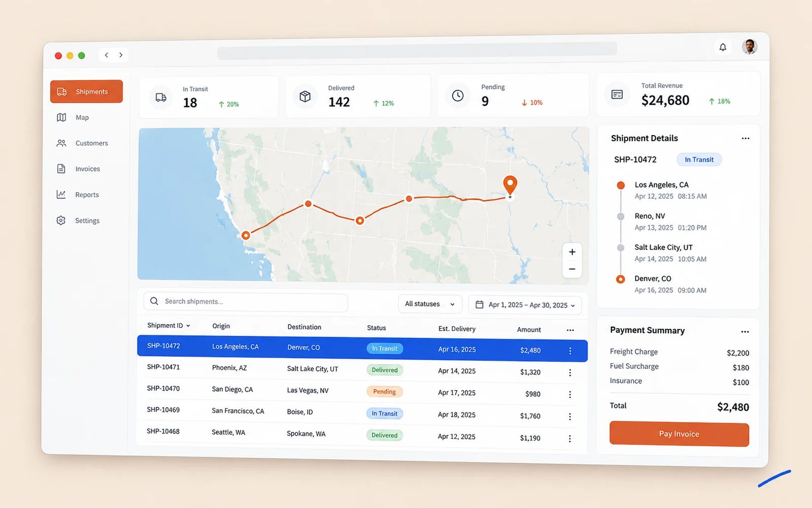Open Invoices from the sidebar
The height and width of the screenshot is (508, 812).
tap(79, 169)
